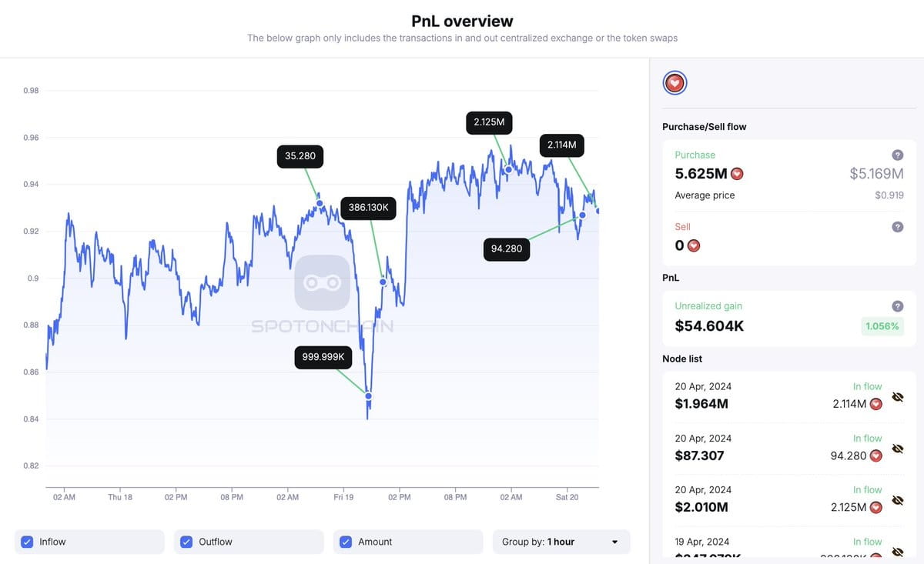The height and width of the screenshot is (564, 924).
Task: Uncheck the Outflow filter checkbox
Action: point(186,542)
